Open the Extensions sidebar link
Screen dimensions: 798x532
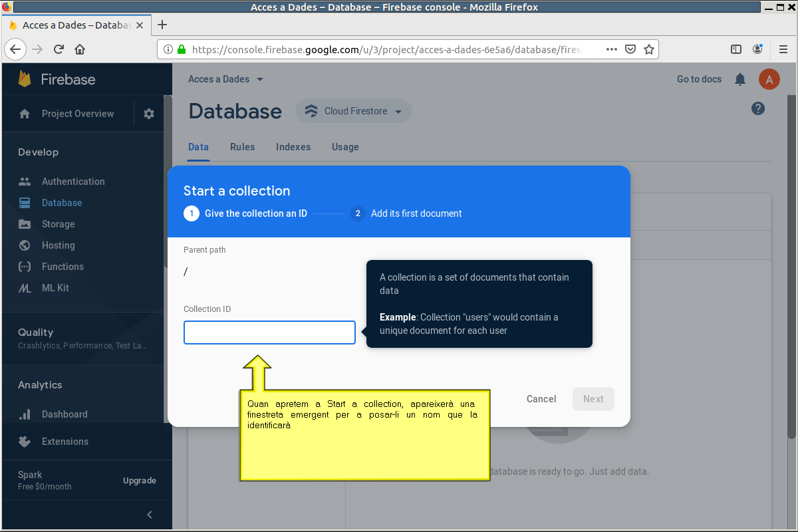65,442
